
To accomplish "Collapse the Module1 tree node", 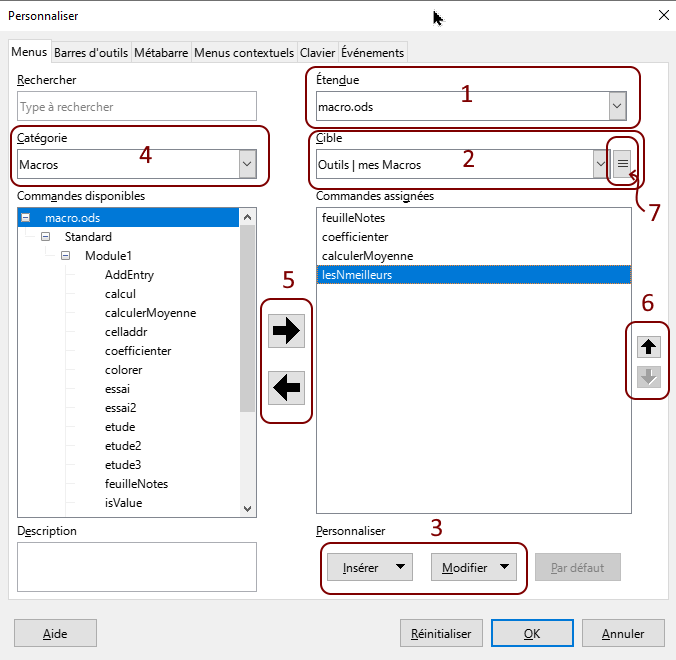I will 66,256.
